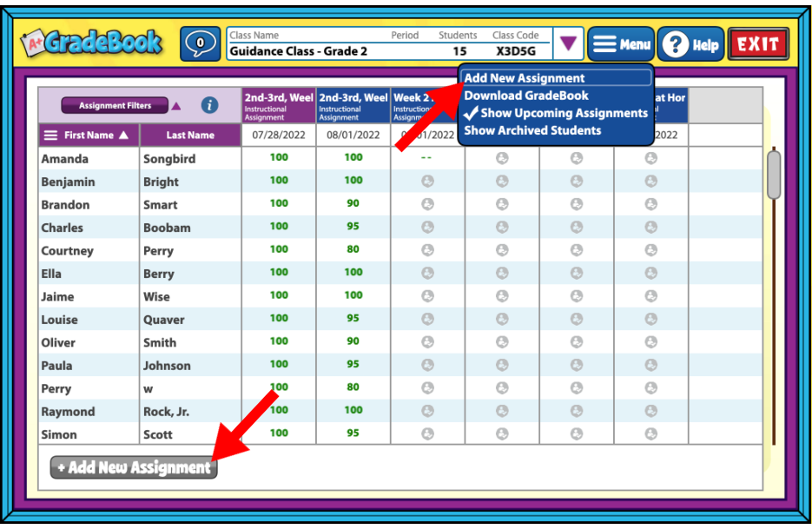Click the class code X3D5G

point(516,51)
